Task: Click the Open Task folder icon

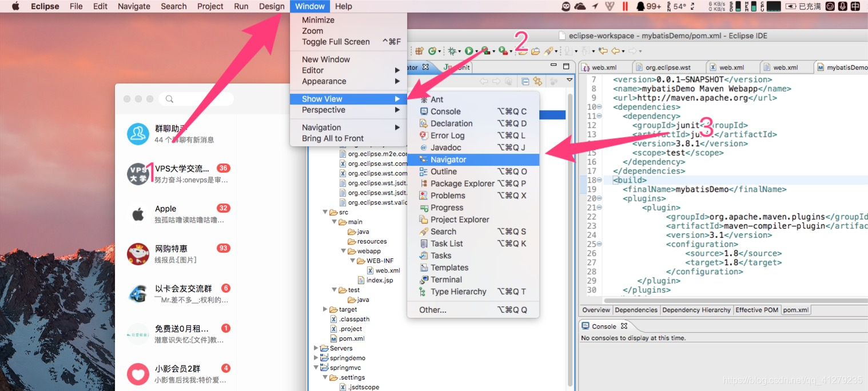Action: pos(535,51)
